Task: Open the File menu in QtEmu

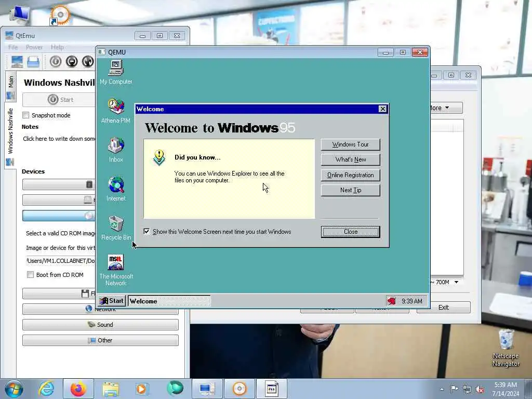Action: pyautogui.click(x=13, y=47)
